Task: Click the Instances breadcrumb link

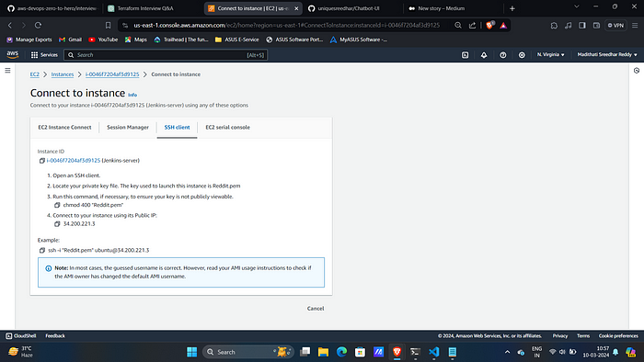Action: tap(63, 74)
